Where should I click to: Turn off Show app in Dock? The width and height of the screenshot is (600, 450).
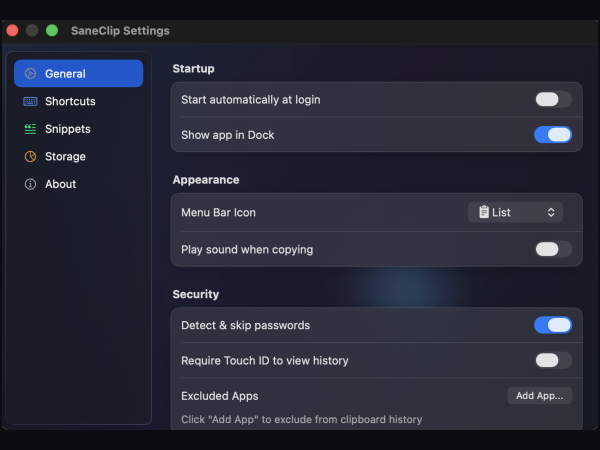(553, 135)
